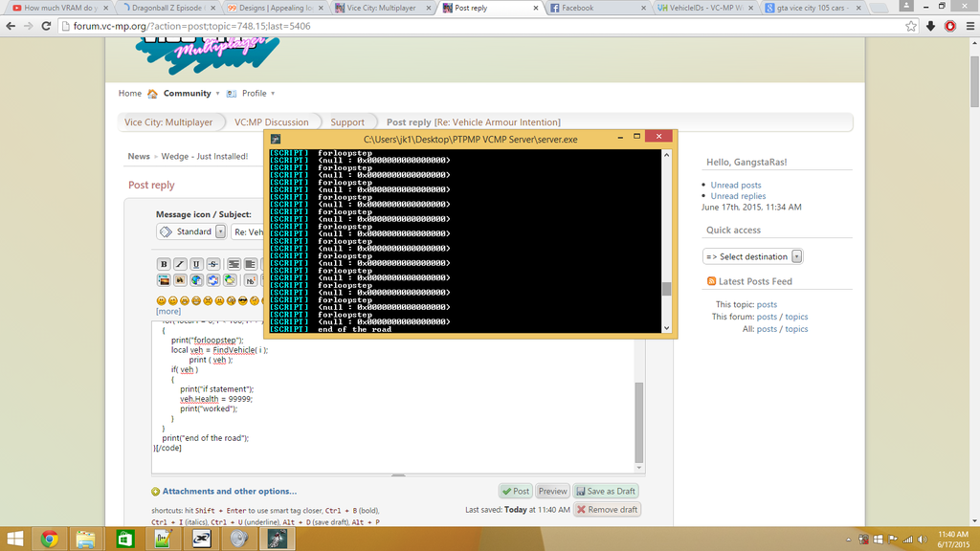Image resolution: width=980 pixels, height=551 pixels.
Task: Click the browser page scrollbar thumb
Action: [974, 81]
